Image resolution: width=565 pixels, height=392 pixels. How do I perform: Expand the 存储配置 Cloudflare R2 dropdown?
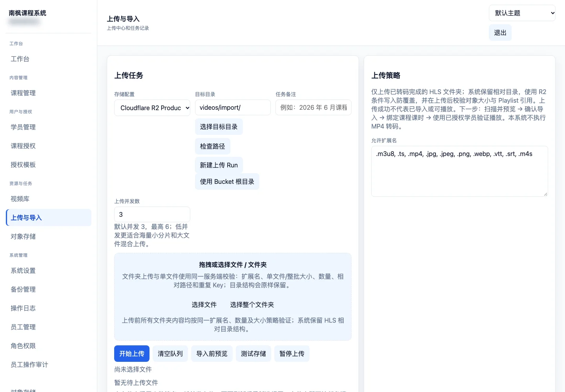(x=152, y=108)
